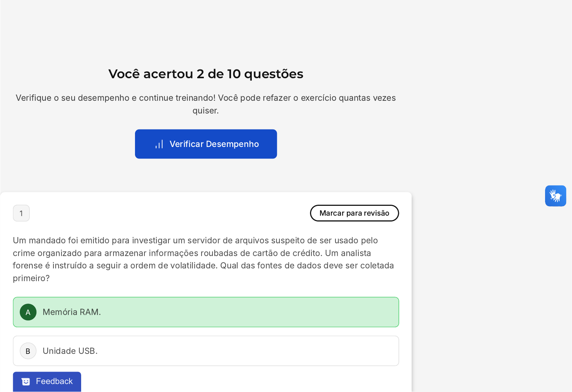Viewport: 572px width, 392px height.
Task: Select the letter B circle
Action: pyautogui.click(x=28, y=351)
